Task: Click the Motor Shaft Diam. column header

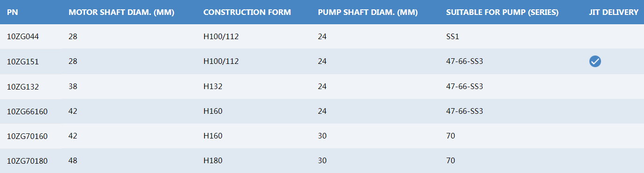Action: [x=121, y=12]
